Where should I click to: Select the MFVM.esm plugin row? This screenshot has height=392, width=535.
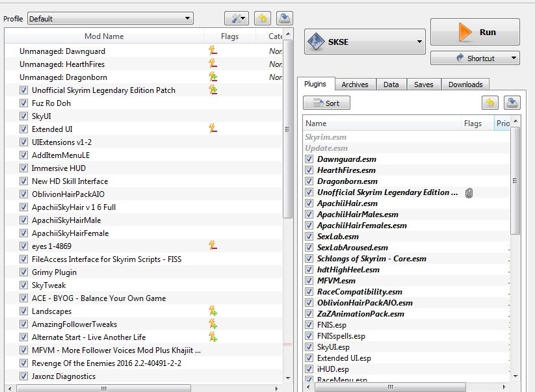tap(407, 281)
